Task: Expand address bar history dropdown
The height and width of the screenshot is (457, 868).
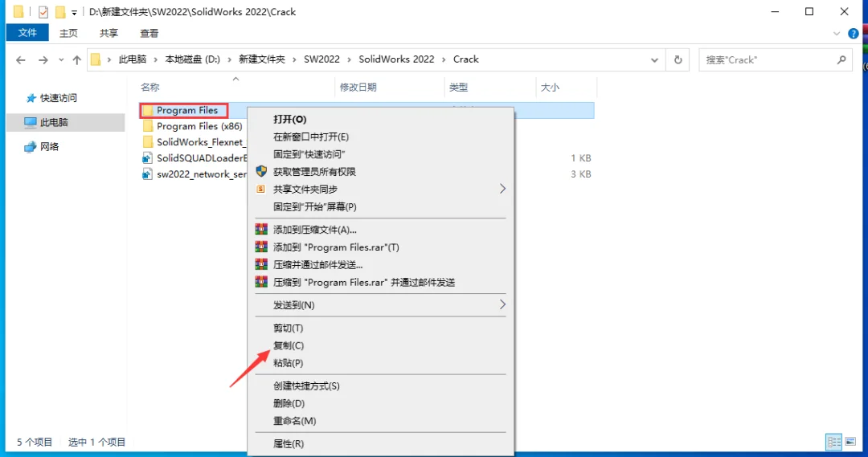Action: click(x=654, y=59)
